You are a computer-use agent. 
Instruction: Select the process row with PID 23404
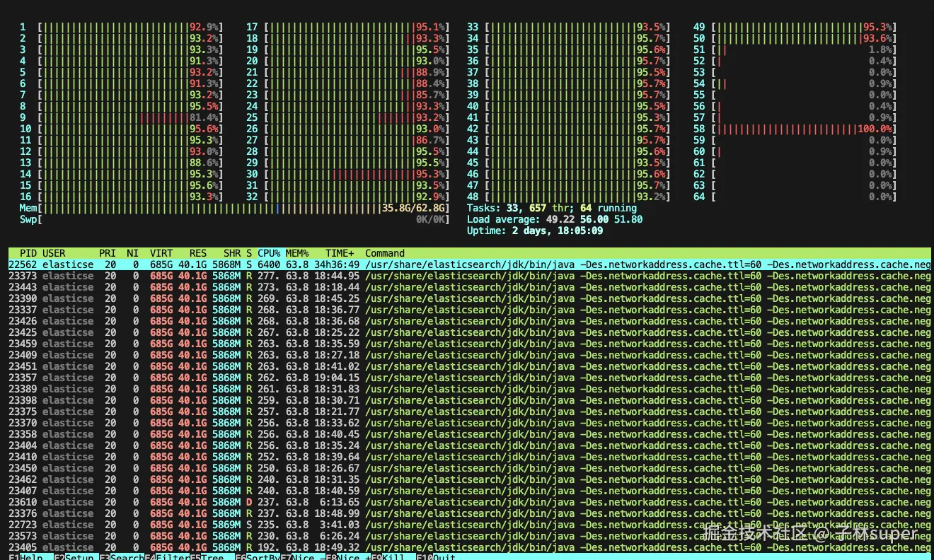pos(470,445)
